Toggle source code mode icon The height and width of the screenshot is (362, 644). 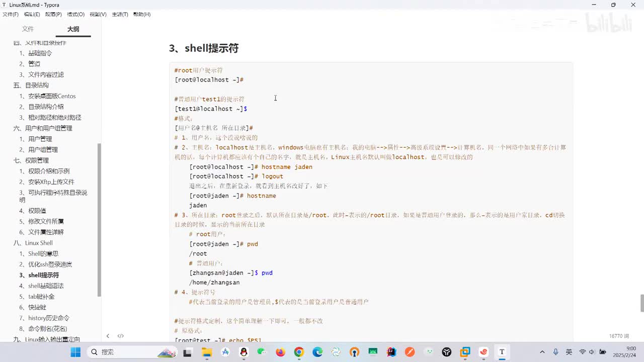(x=121, y=336)
